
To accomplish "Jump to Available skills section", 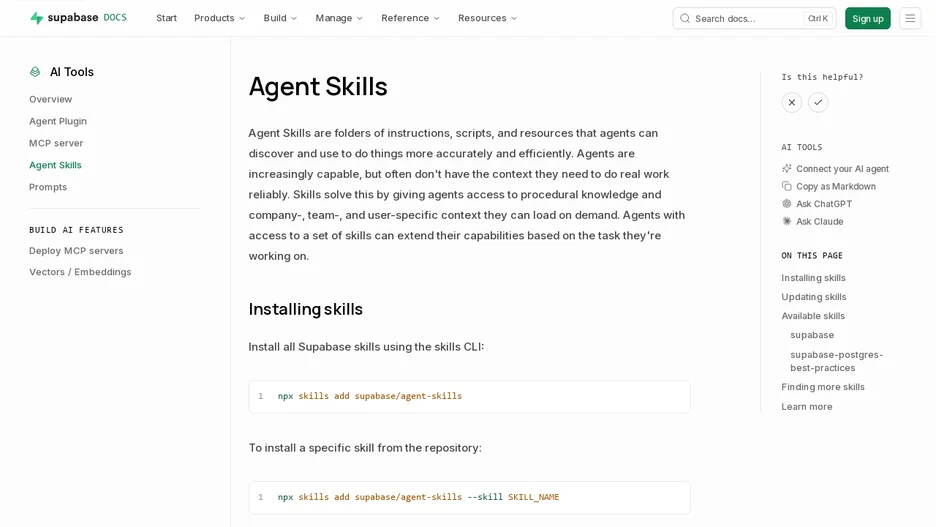I will (x=813, y=316).
